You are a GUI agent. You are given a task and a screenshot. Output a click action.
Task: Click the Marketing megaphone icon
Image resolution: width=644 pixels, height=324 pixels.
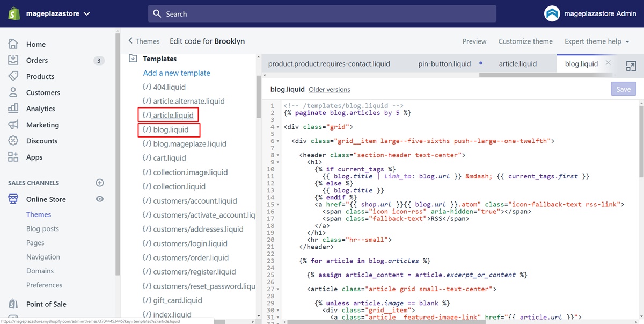click(13, 125)
